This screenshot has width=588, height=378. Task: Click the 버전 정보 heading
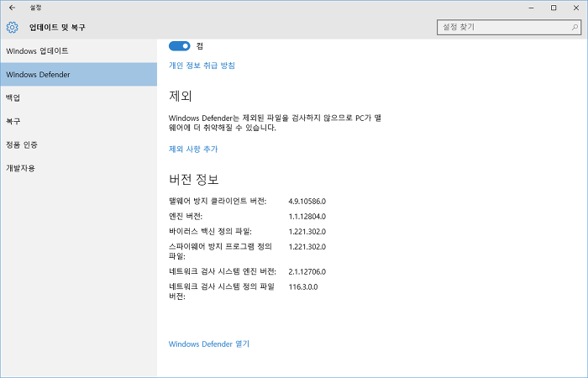[x=194, y=179]
